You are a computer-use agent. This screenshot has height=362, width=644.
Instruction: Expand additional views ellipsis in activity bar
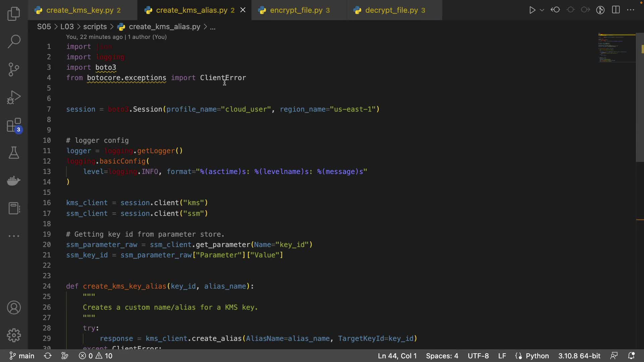(14, 236)
